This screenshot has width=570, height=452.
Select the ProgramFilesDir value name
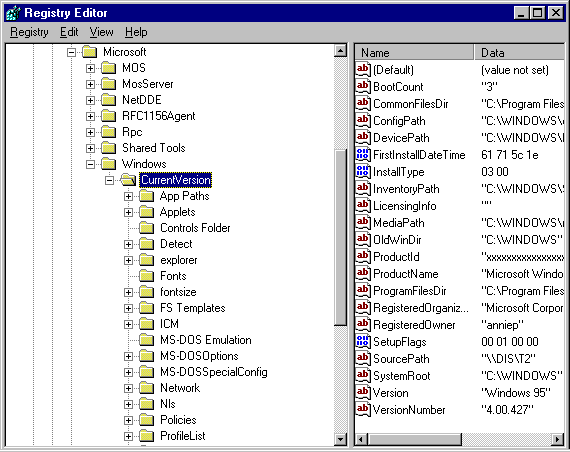point(410,291)
